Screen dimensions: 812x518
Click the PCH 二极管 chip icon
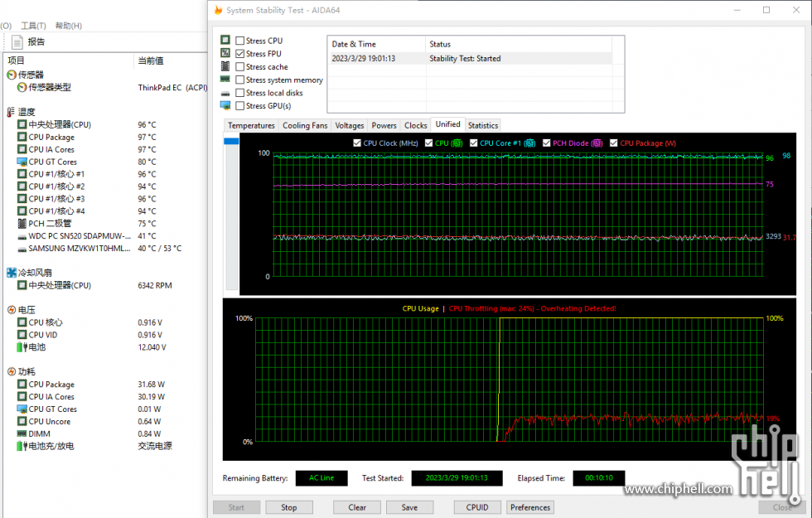[x=22, y=223]
